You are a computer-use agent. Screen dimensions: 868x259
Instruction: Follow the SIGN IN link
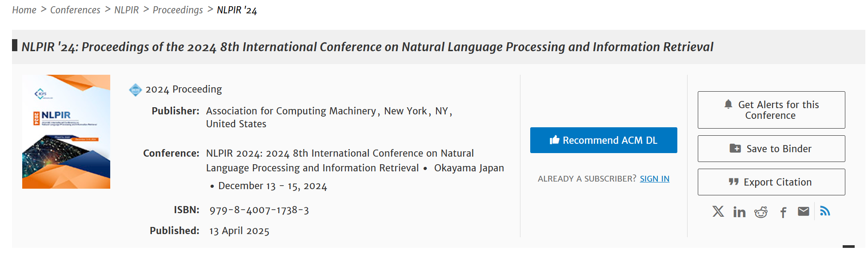[x=654, y=179]
